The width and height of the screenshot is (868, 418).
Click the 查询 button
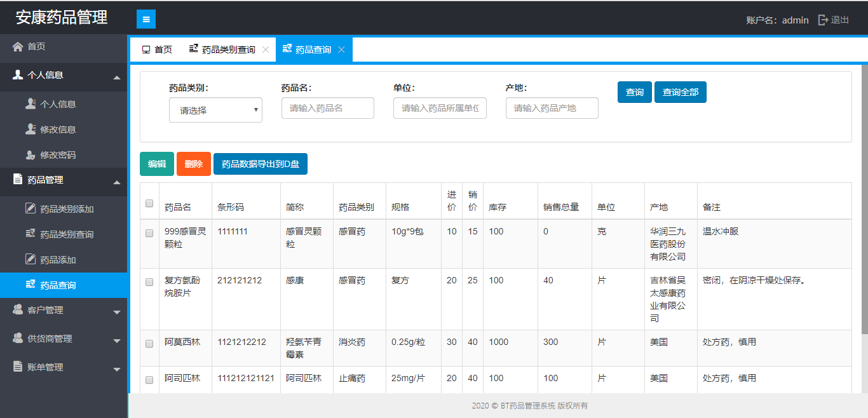[635, 92]
